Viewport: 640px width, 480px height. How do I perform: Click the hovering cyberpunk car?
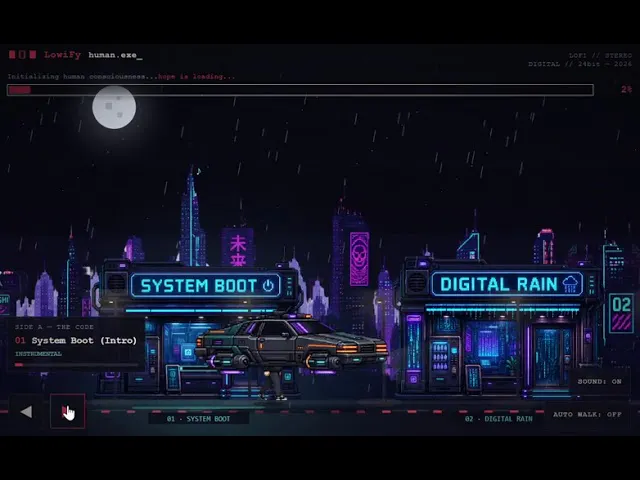coord(291,344)
